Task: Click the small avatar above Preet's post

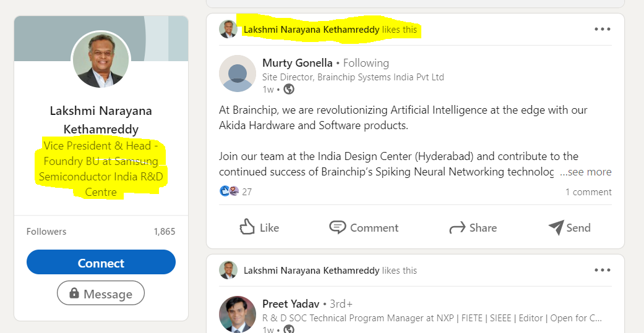Action: (x=228, y=270)
